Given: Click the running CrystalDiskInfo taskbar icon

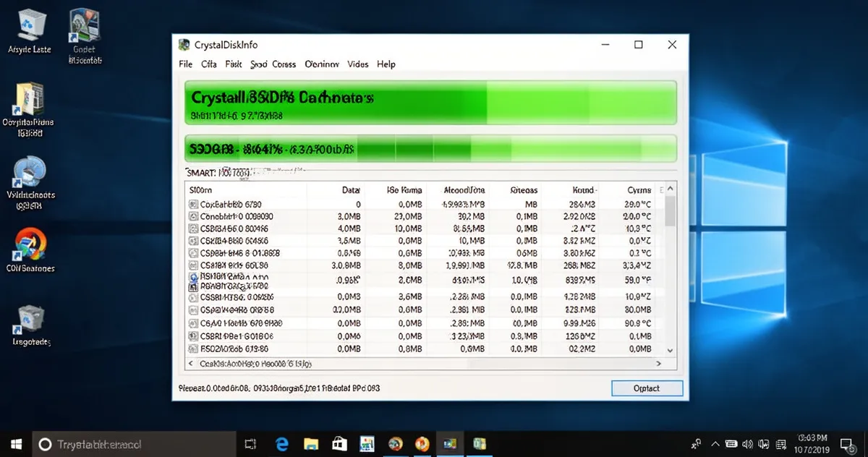Looking at the screenshot, I should 451,444.
